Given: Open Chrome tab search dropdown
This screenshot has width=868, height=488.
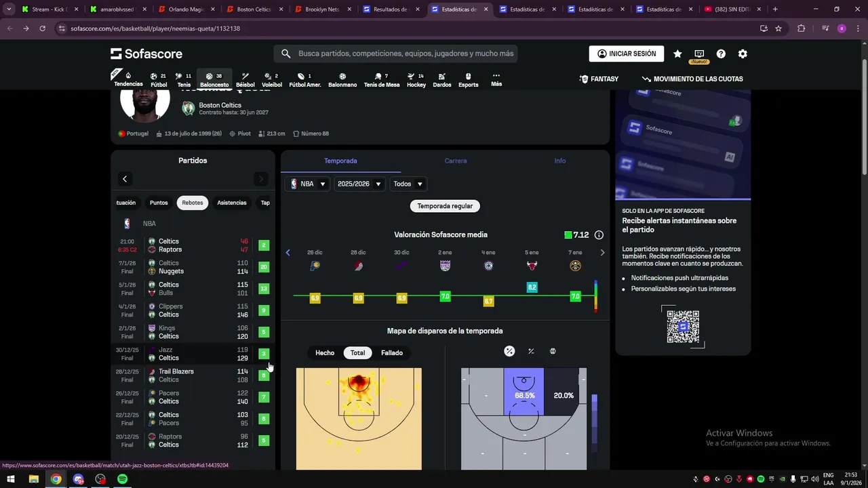Looking at the screenshot, I should [x=9, y=9].
